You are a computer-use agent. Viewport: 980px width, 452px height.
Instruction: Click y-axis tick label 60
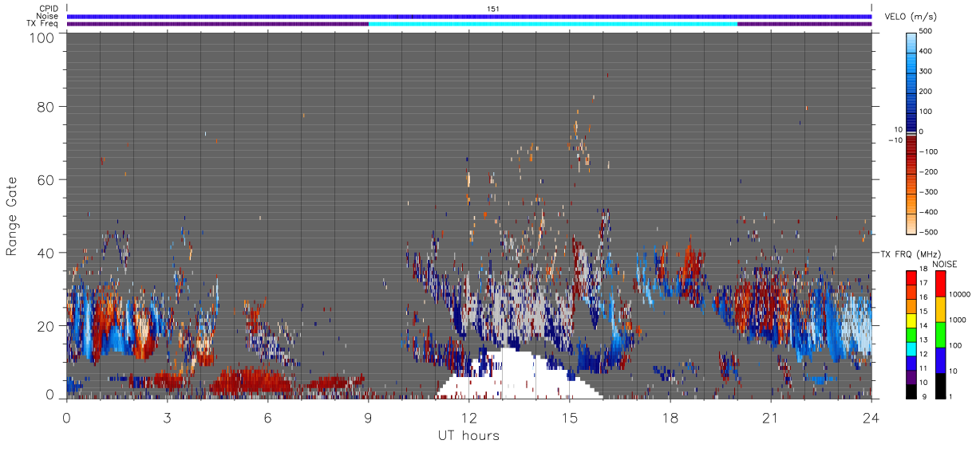pyautogui.click(x=45, y=179)
